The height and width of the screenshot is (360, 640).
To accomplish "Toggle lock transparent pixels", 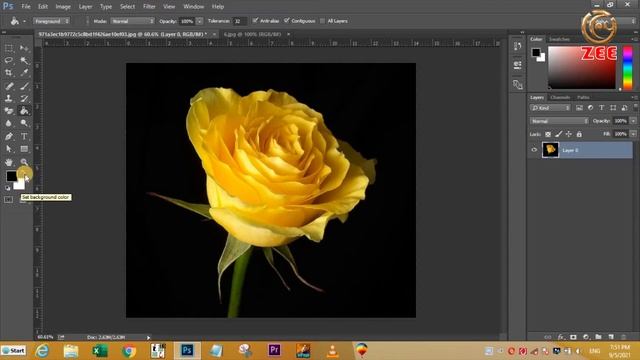I will click(548, 134).
